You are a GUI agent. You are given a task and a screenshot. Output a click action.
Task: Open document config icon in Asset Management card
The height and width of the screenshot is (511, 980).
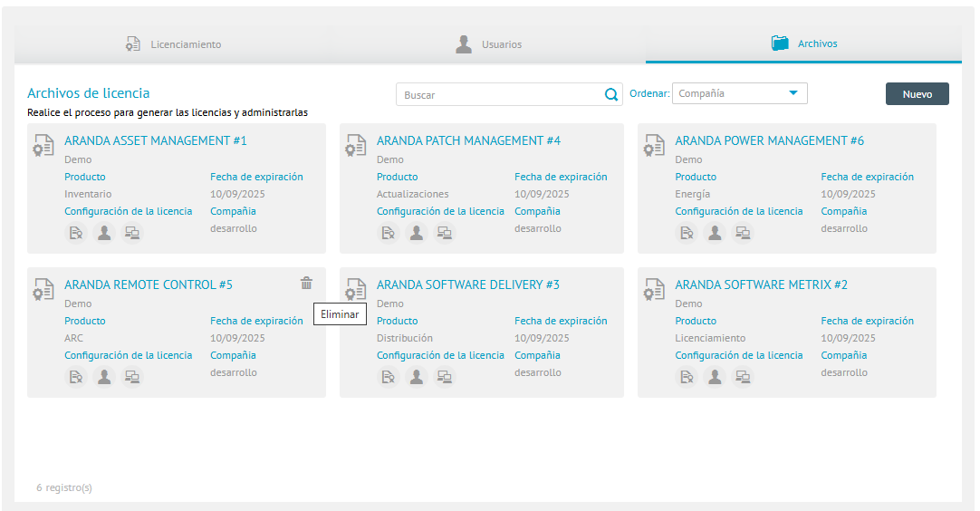(75, 233)
